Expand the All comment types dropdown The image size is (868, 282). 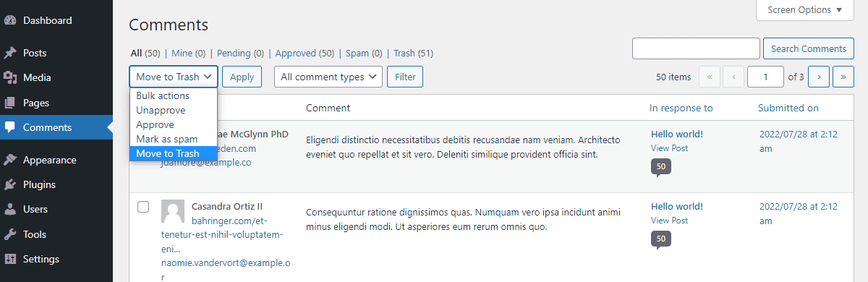coord(328,77)
